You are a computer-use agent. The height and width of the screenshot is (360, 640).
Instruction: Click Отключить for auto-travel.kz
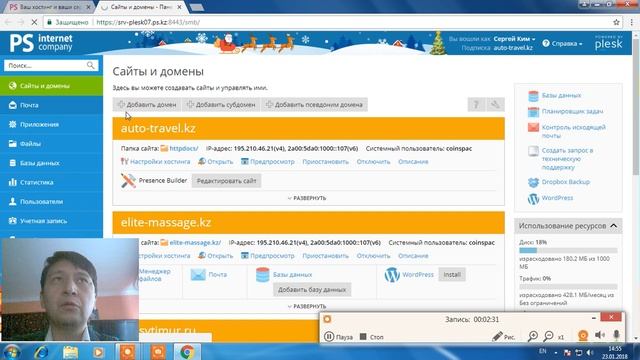(x=373, y=162)
